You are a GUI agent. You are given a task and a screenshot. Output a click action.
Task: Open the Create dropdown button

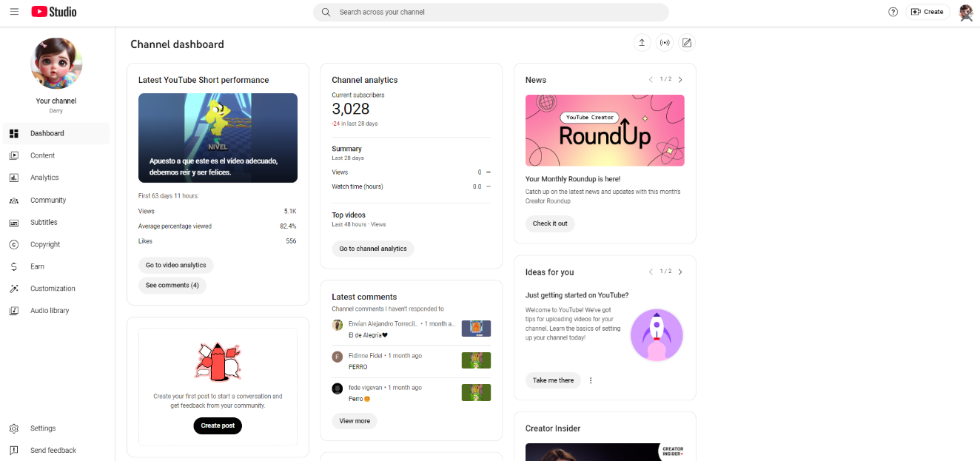click(927, 12)
